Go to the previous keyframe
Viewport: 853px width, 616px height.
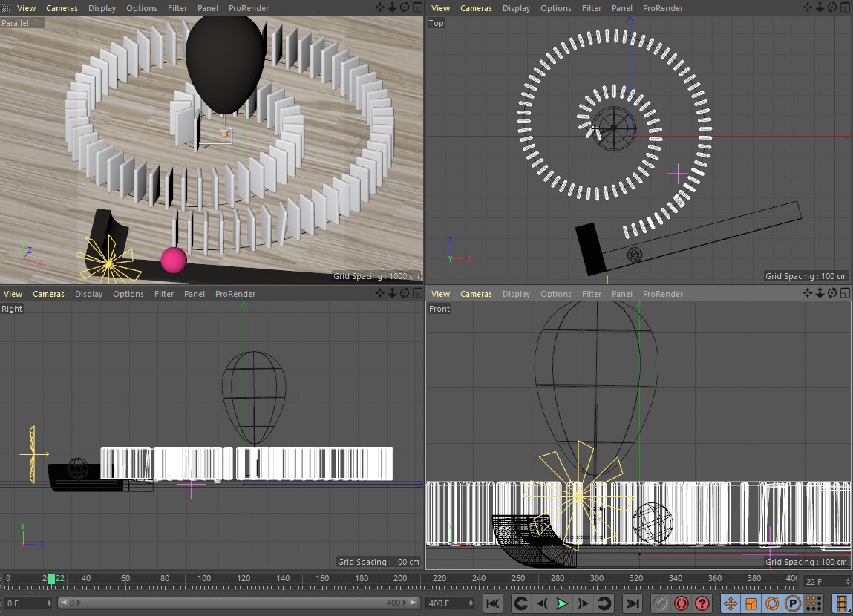coord(520,603)
